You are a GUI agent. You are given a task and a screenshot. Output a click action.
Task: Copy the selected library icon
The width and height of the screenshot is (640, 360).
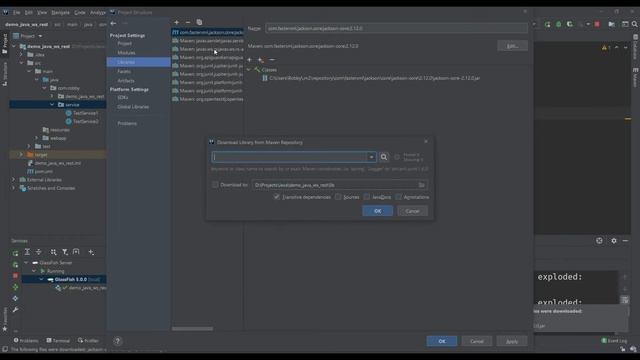click(199, 22)
